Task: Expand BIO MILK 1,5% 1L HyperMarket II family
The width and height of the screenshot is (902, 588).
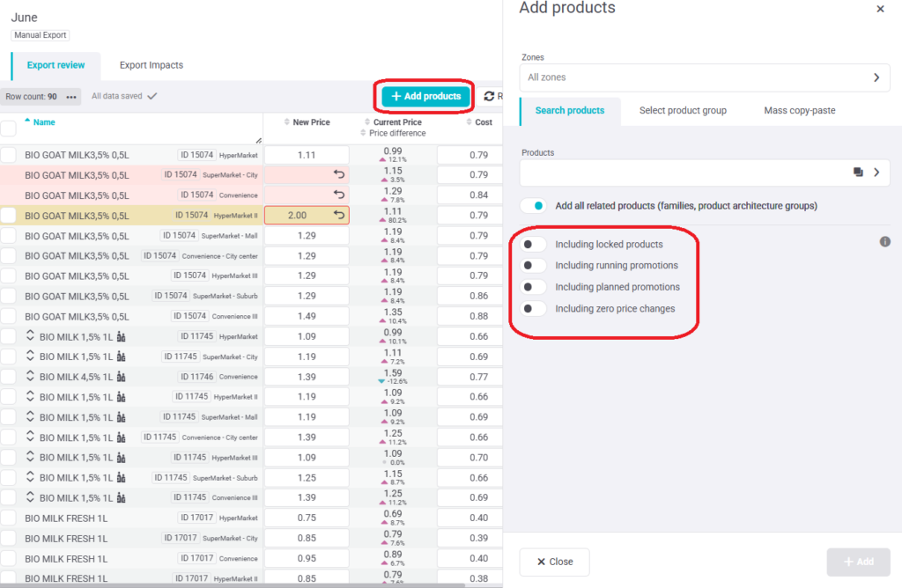Action: pyautogui.click(x=30, y=397)
